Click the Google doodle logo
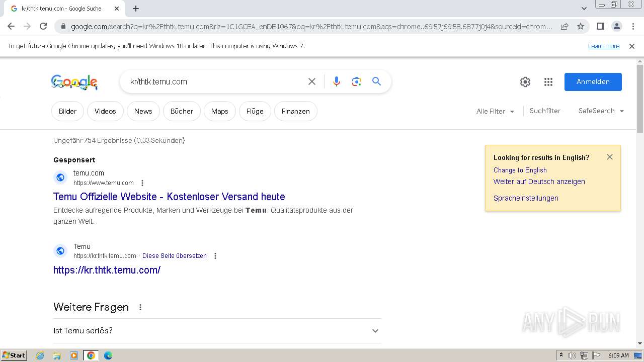Image resolution: width=644 pixels, height=362 pixels. [74, 82]
